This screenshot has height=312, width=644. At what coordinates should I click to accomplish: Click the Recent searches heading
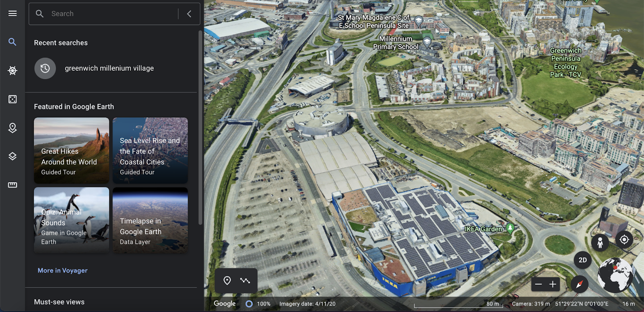tap(61, 43)
